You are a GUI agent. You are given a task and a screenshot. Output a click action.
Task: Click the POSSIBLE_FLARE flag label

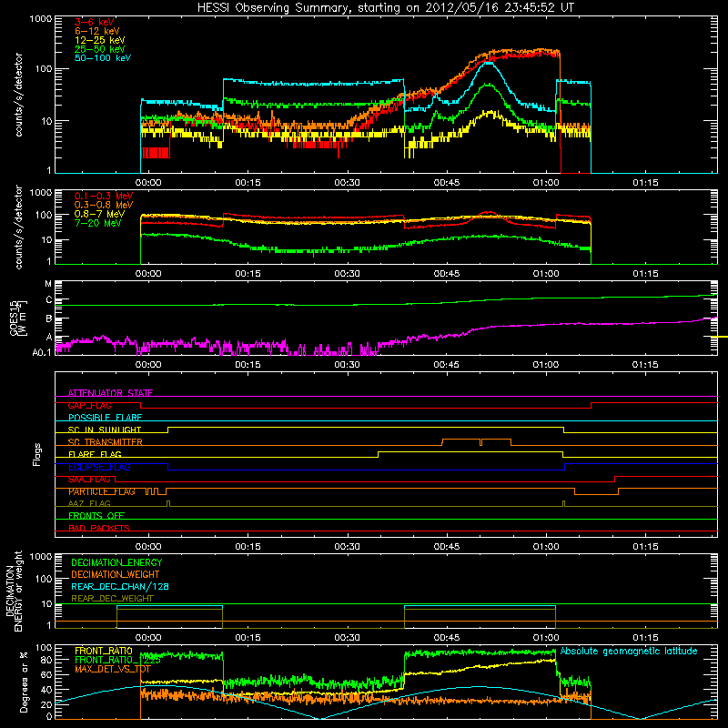[105, 418]
